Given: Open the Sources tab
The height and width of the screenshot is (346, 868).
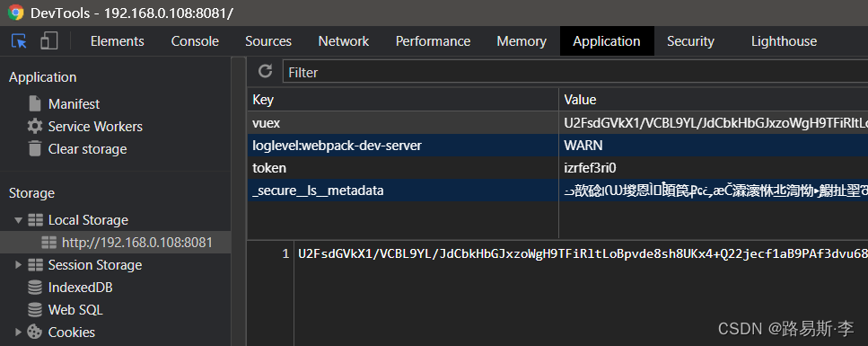Looking at the screenshot, I should [x=268, y=41].
